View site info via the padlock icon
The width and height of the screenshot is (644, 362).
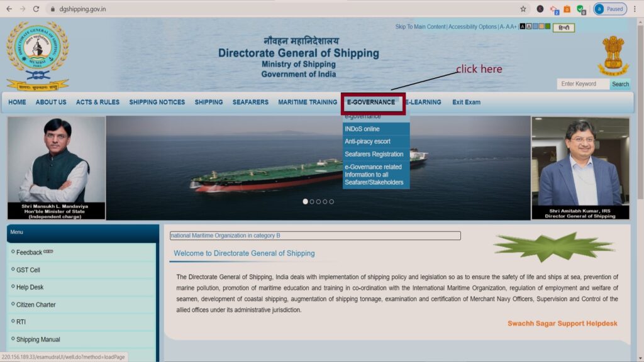53,9
